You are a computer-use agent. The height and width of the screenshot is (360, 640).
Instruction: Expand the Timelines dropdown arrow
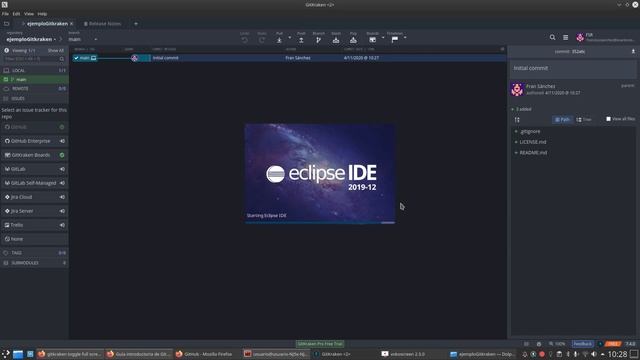[x=405, y=38]
